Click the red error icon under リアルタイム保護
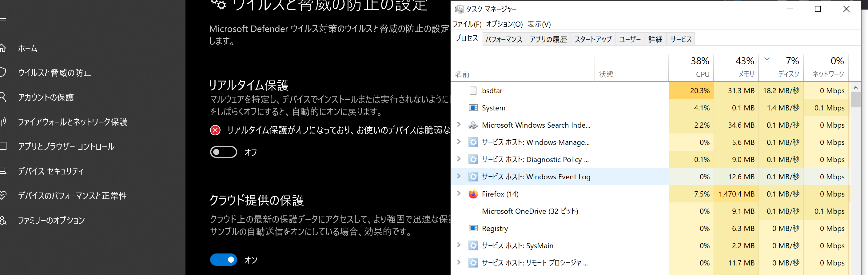 tap(215, 130)
